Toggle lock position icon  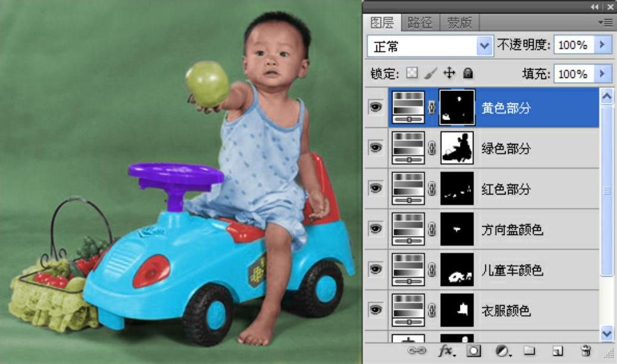point(449,73)
